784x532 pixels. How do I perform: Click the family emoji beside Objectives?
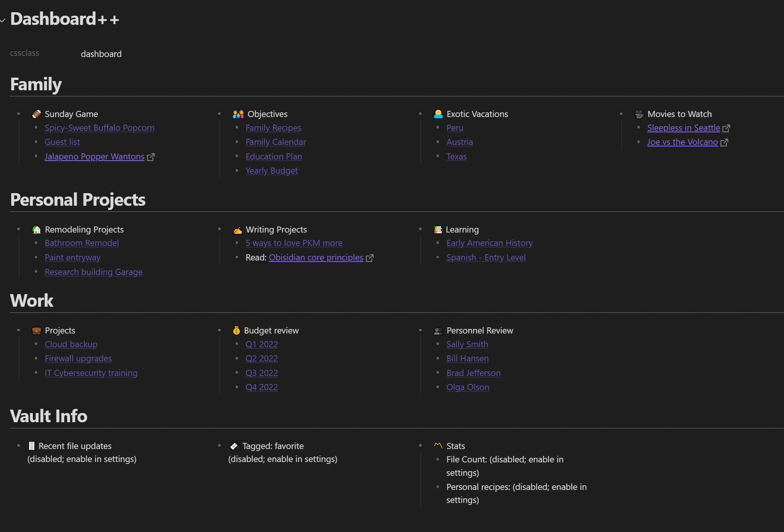(x=238, y=114)
